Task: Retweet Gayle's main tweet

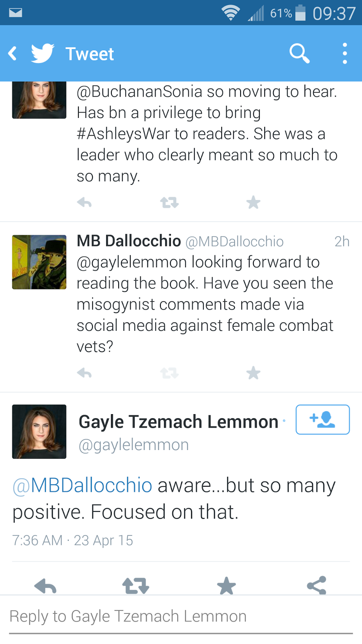Action: point(136,586)
